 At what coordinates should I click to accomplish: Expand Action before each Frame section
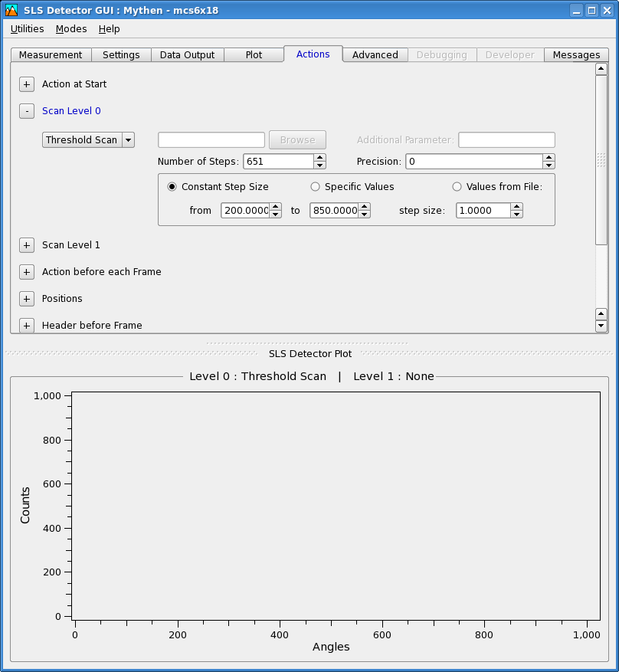click(27, 272)
